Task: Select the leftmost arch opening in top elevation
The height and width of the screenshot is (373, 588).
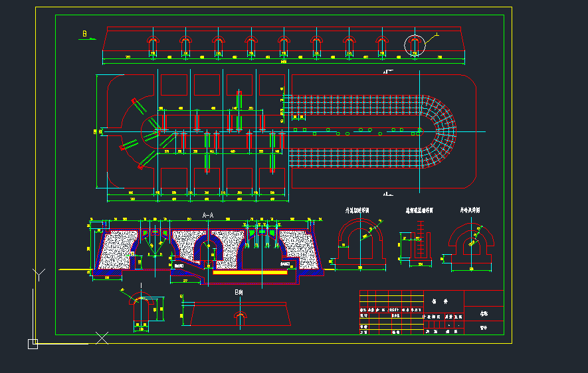Action: point(153,42)
